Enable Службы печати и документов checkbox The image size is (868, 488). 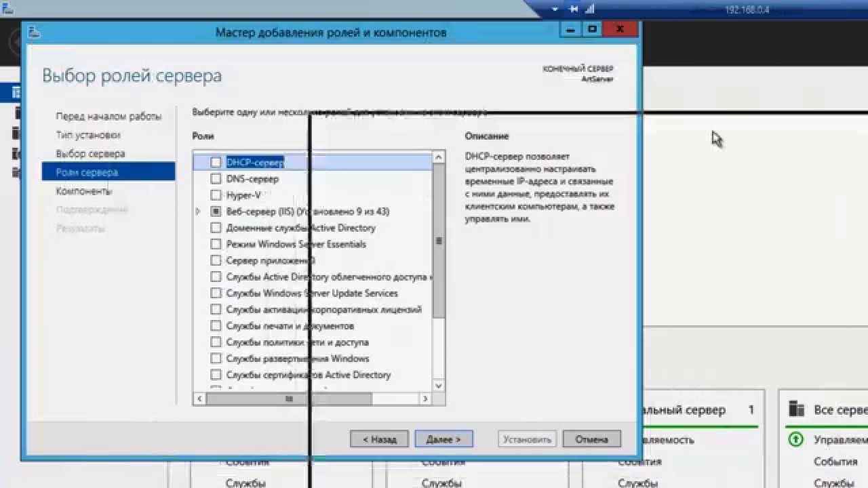click(216, 326)
